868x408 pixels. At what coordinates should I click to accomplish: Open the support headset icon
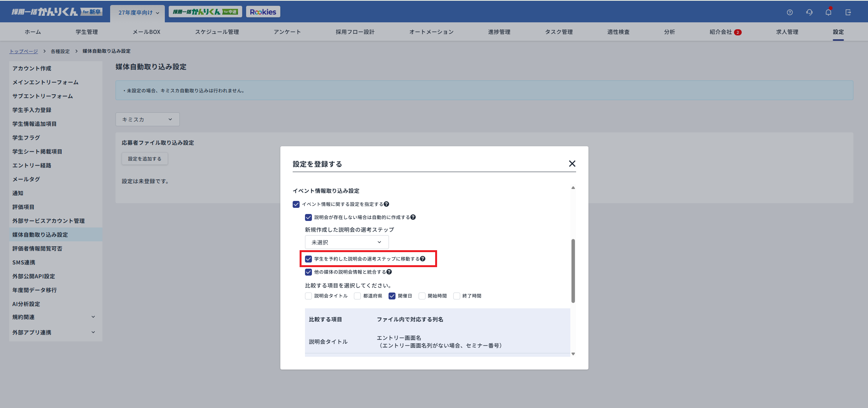click(x=809, y=12)
